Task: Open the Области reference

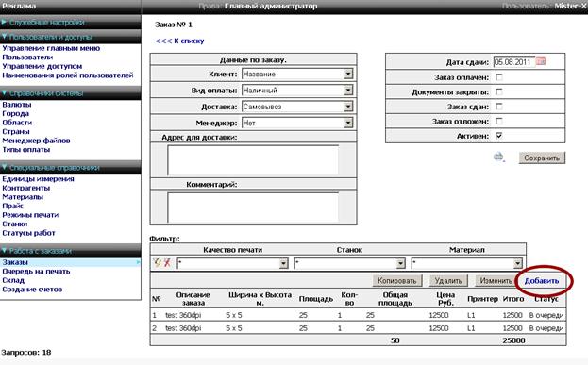Action: tap(17, 123)
